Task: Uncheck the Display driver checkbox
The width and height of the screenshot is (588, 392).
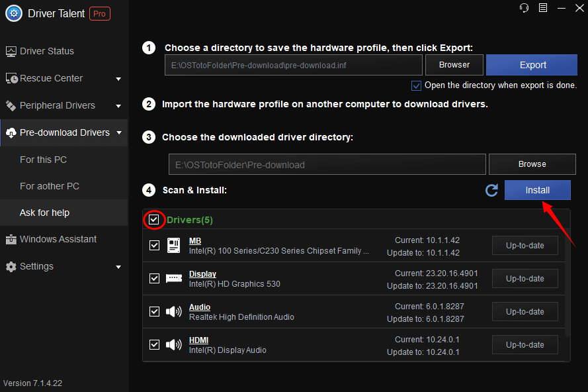Action: tap(155, 278)
